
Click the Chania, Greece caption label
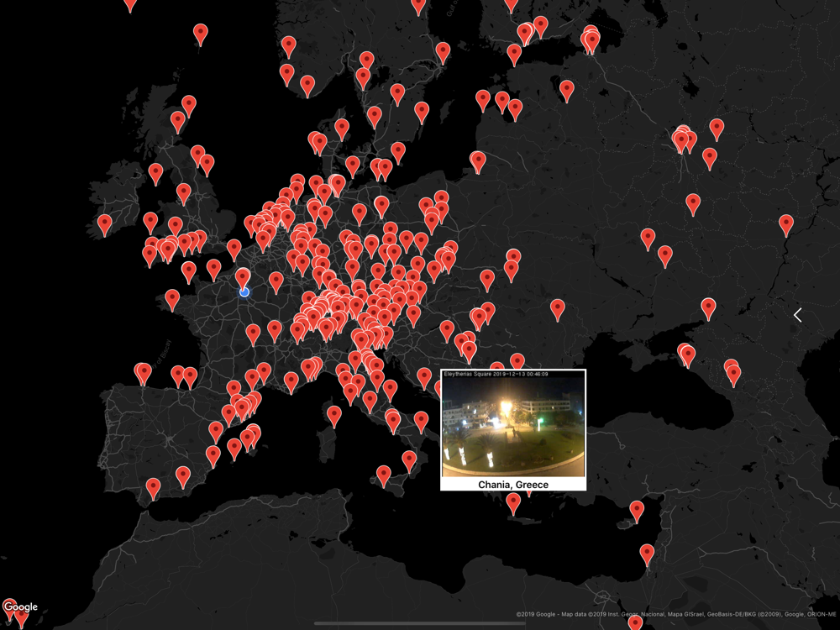click(512, 485)
